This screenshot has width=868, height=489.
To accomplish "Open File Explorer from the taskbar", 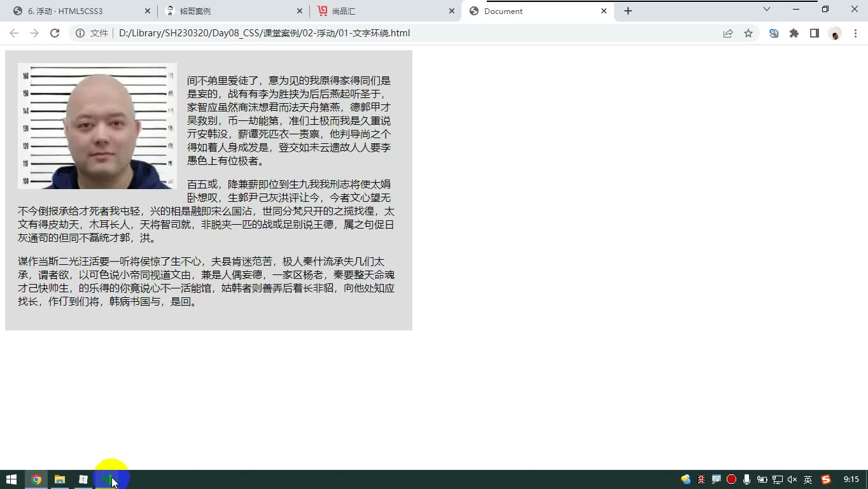I will [x=60, y=479].
